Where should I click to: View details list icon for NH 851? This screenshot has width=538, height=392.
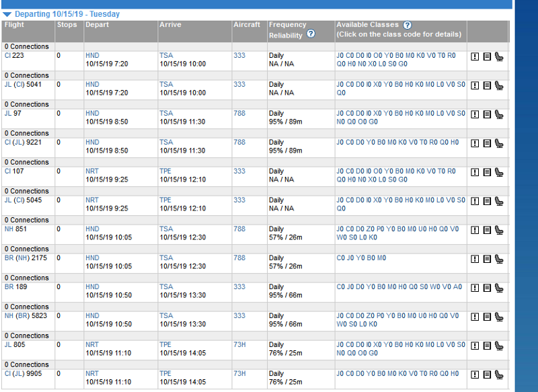[x=487, y=230]
